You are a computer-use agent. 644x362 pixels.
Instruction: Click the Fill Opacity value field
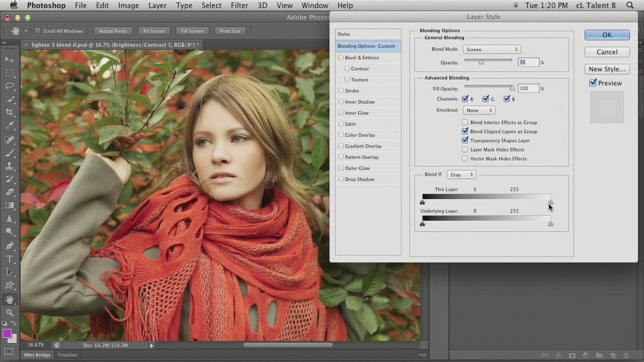click(x=528, y=88)
